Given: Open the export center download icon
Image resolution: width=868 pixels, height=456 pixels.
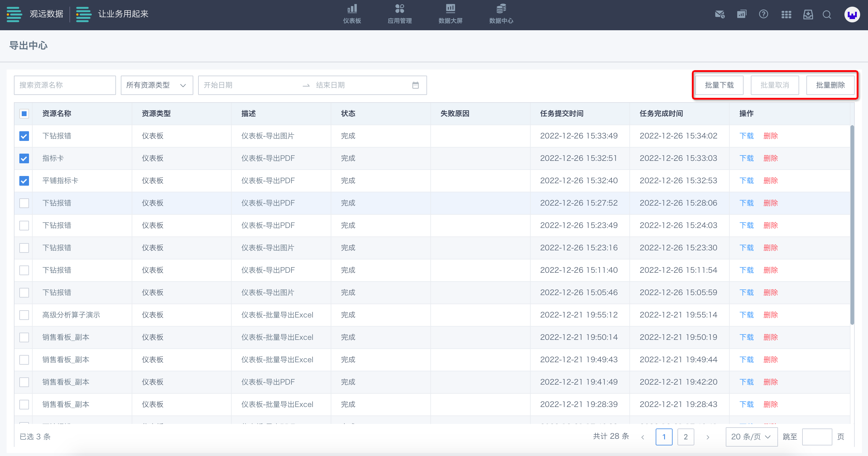Looking at the screenshot, I should tap(808, 15).
